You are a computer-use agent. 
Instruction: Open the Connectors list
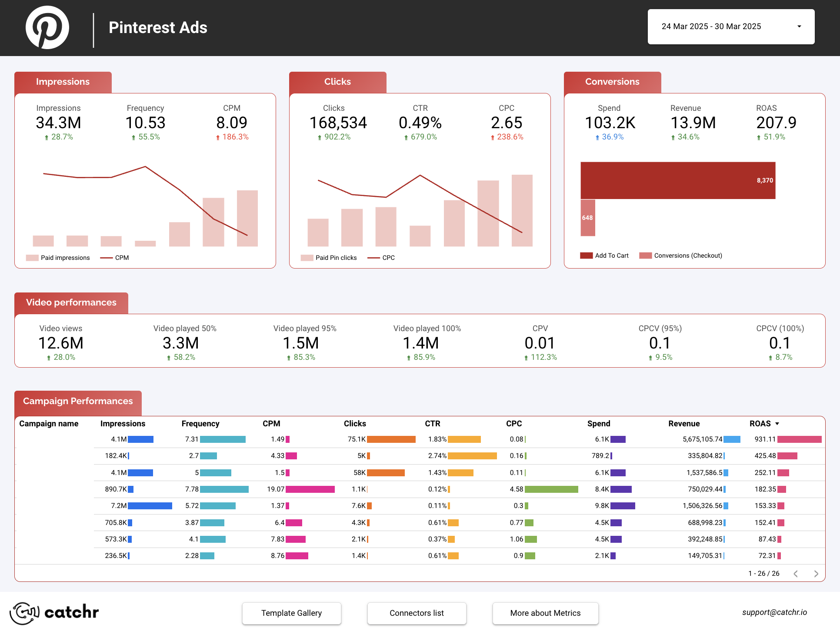pos(417,613)
